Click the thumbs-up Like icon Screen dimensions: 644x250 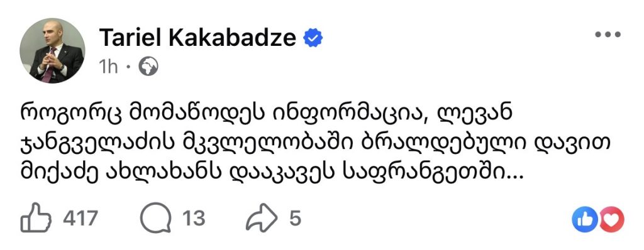(x=36, y=217)
